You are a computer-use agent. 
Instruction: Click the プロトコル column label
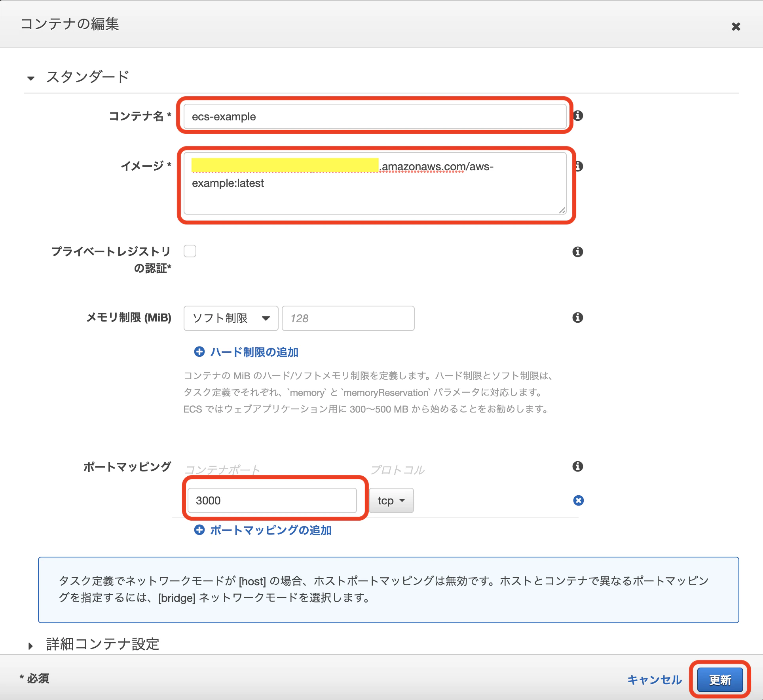click(x=397, y=470)
